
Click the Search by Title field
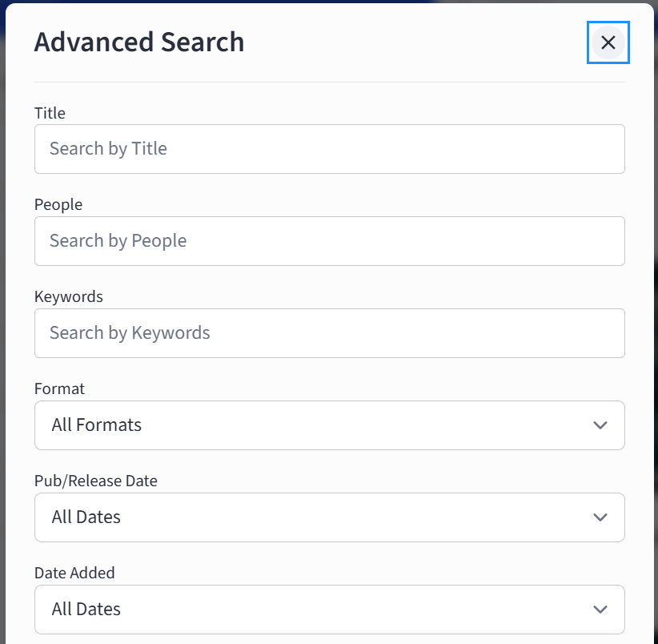pyautogui.click(x=330, y=149)
